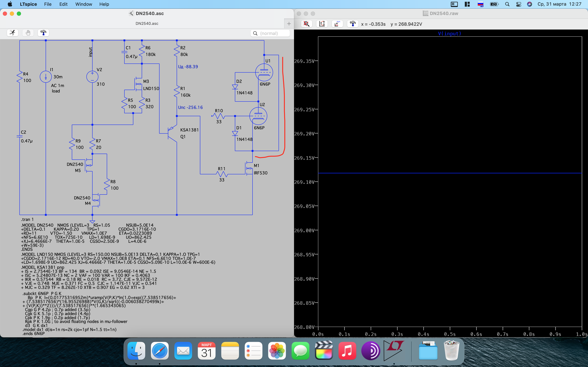The width and height of the screenshot is (588, 367).
Task: Open the Window menu
Action: click(x=84, y=4)
